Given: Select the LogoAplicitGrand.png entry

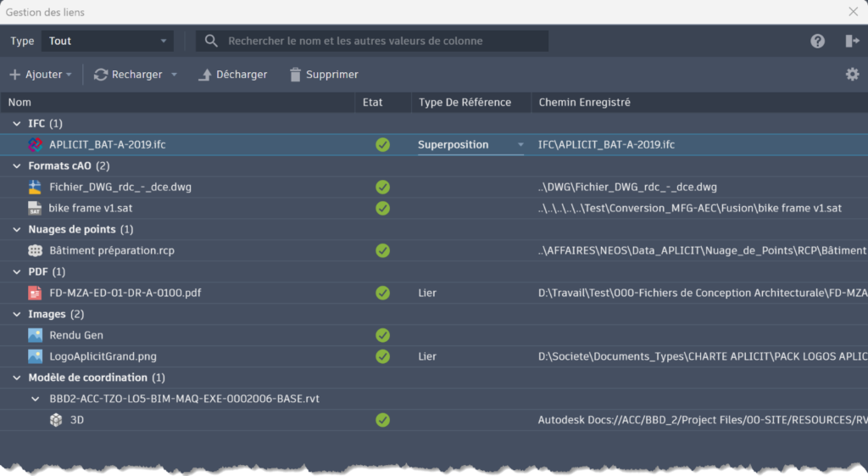Looking at the screenshot, I should 103,356.
